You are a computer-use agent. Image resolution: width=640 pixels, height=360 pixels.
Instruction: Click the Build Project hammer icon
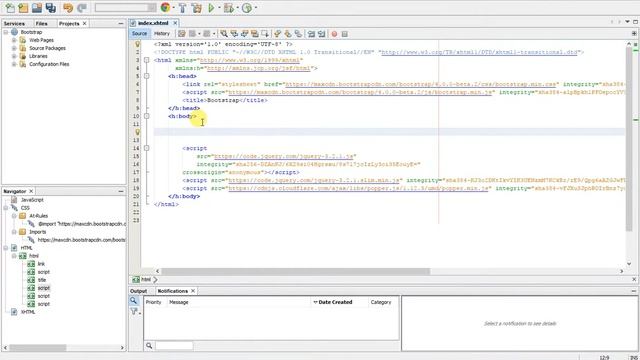click(182, 7)
